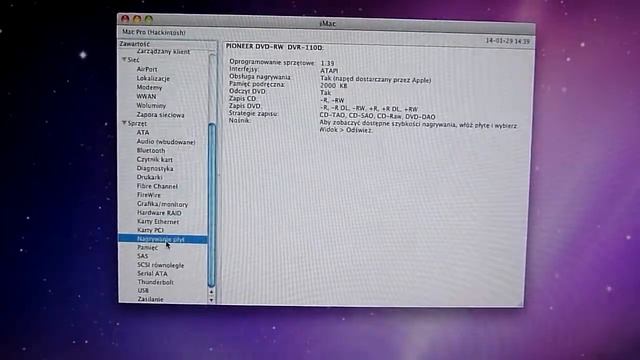Viewport: 640px width, 360px height.
Task: Close the window with red button
Action: 125,19
